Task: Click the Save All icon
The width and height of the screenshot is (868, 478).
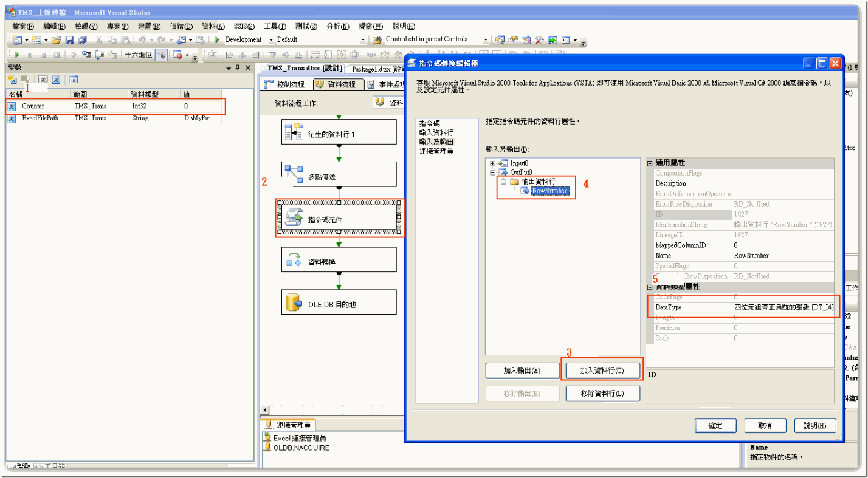Action: coord(82,40)
